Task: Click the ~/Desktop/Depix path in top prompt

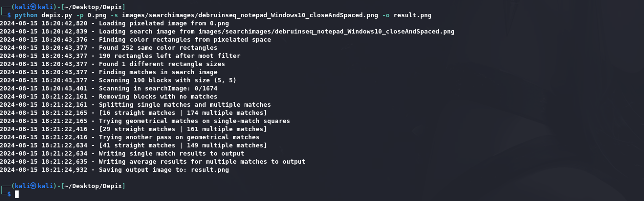Action: (x=93, y=7)
